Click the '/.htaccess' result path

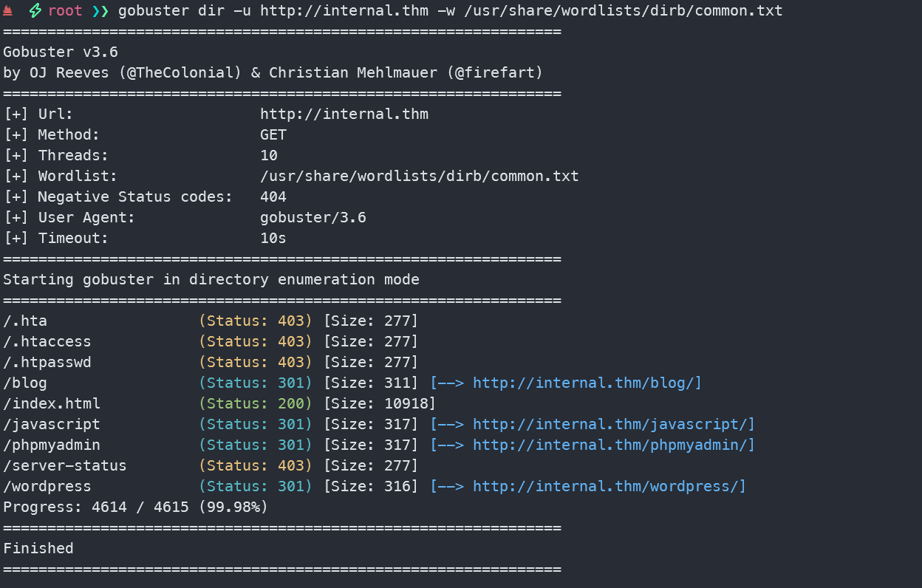pos(47,342)
